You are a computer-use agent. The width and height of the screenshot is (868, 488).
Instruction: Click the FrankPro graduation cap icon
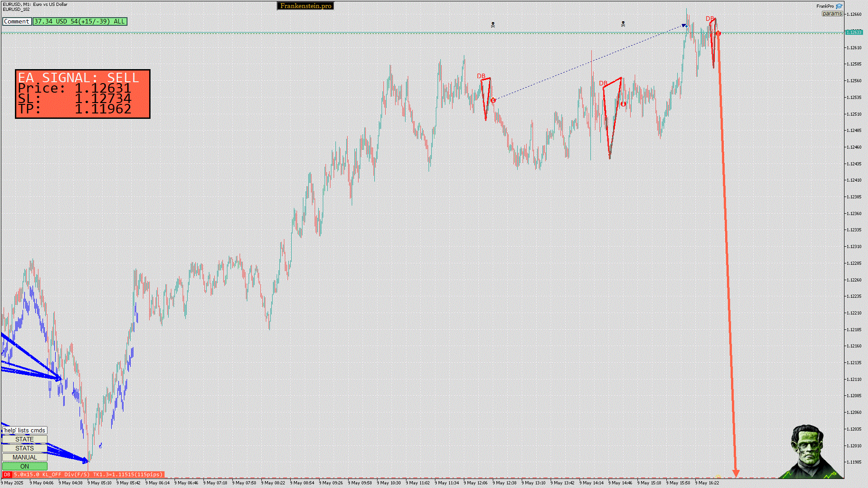click(839, 6)
